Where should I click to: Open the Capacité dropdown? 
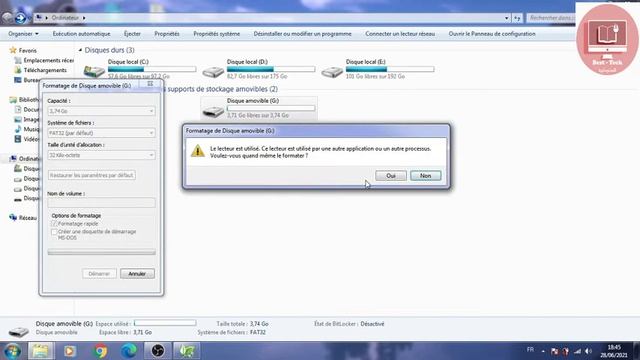pos(101,111)
